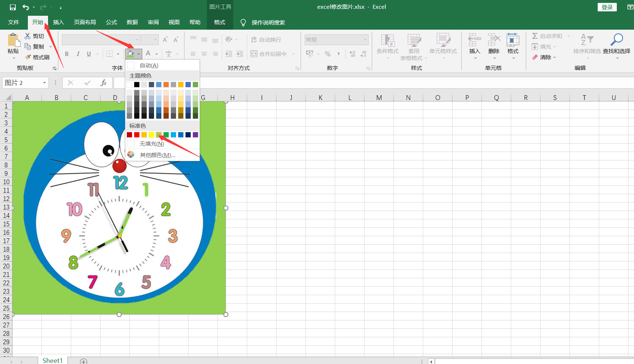
Task: Click the Delete cells icon
Action: [x=494, y=40]
